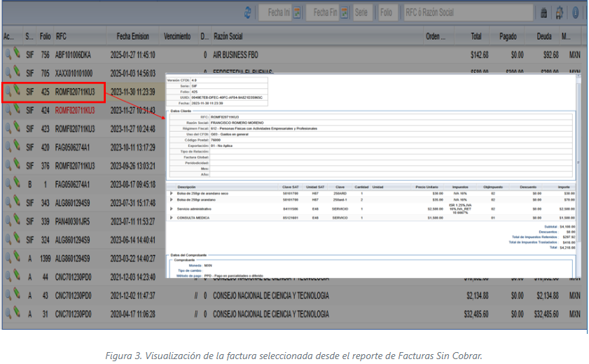This screenshot has width=589, height=364.
Task: Click the refresh icon in the toolbar
Action: pos(249,13)
